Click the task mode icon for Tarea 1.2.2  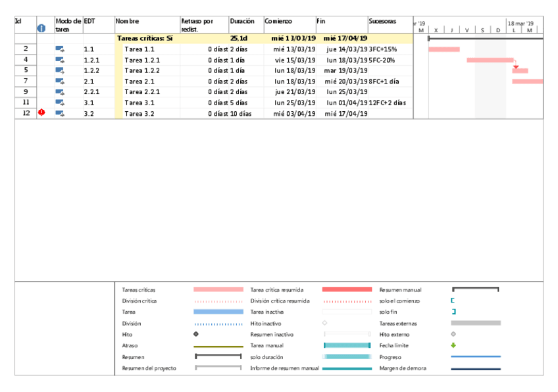[60, 70]
